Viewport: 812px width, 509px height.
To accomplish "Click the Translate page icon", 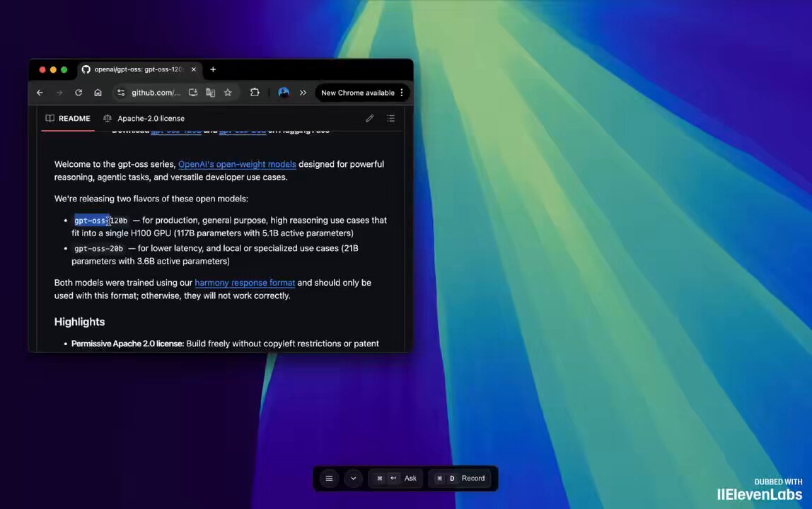I will pyautogui.click(x=210, y=93).
